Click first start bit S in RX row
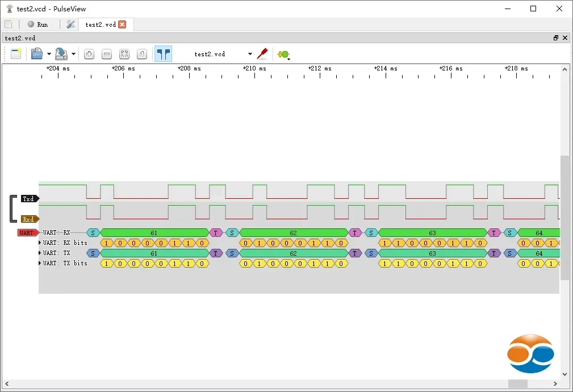Image resolution: width=573 pixels, height=392 pixels. (93, 232)
